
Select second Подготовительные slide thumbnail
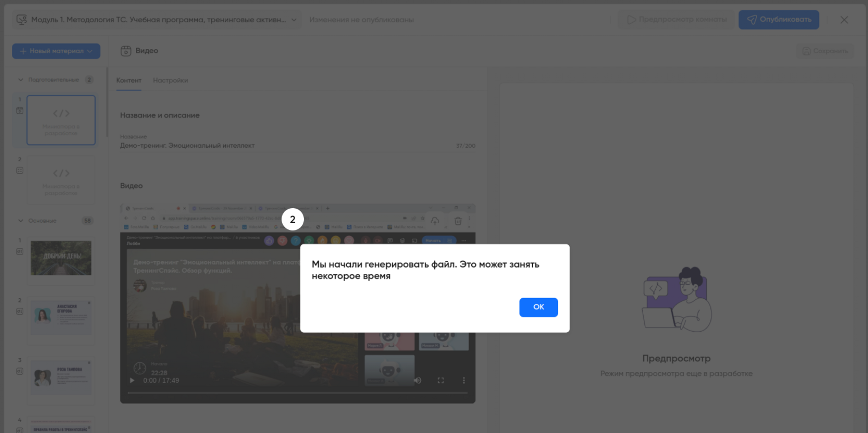[x=61, y=180]
